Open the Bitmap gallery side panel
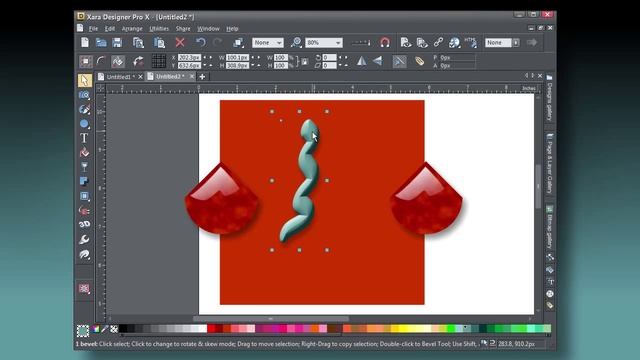 click(x=550, y=228)
